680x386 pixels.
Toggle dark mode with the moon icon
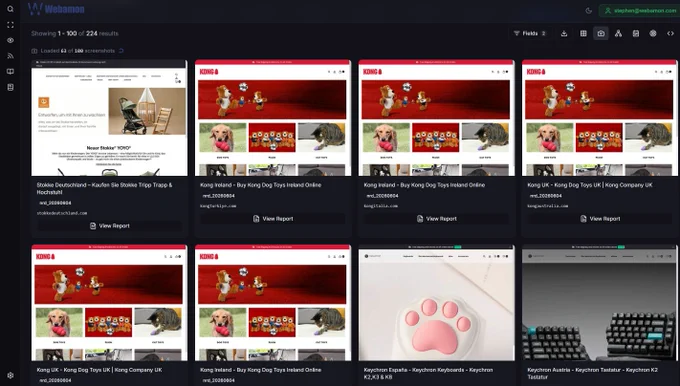point(588,11)
